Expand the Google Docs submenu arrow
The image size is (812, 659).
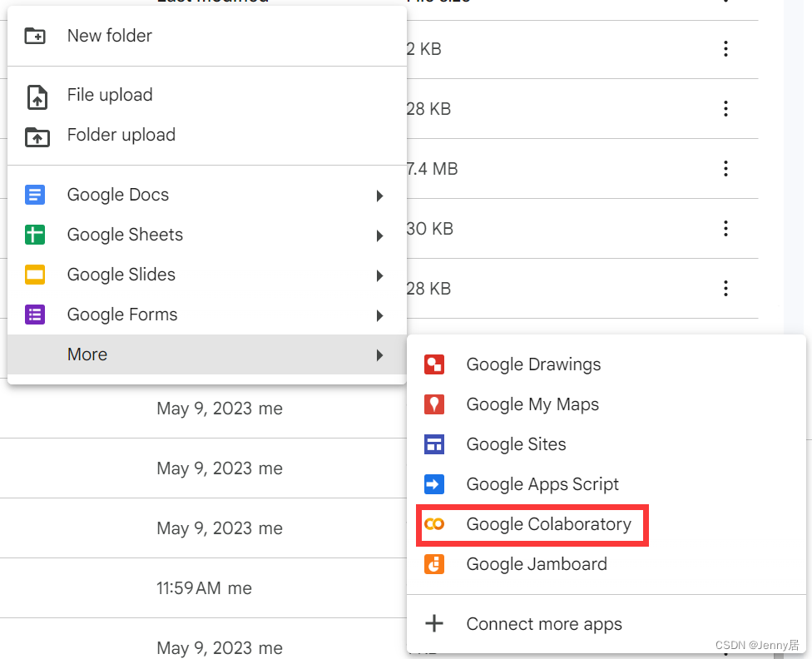[379, 196]
